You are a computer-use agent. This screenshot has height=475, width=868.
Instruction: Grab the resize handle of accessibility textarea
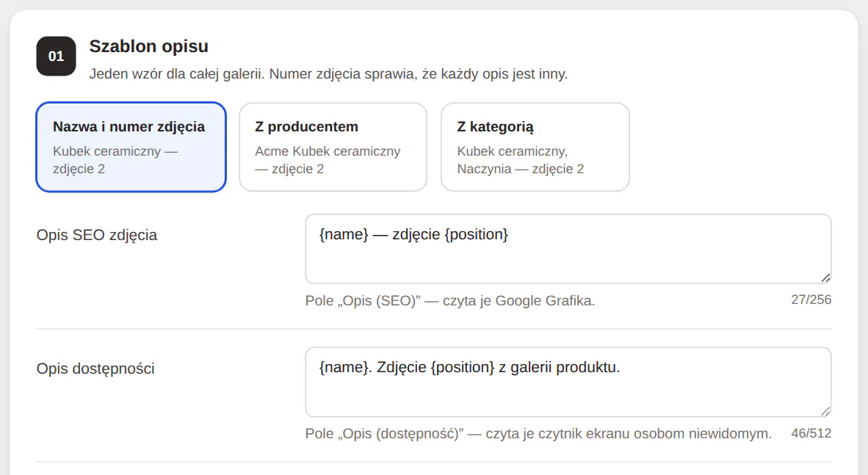[x=825, y=411]
